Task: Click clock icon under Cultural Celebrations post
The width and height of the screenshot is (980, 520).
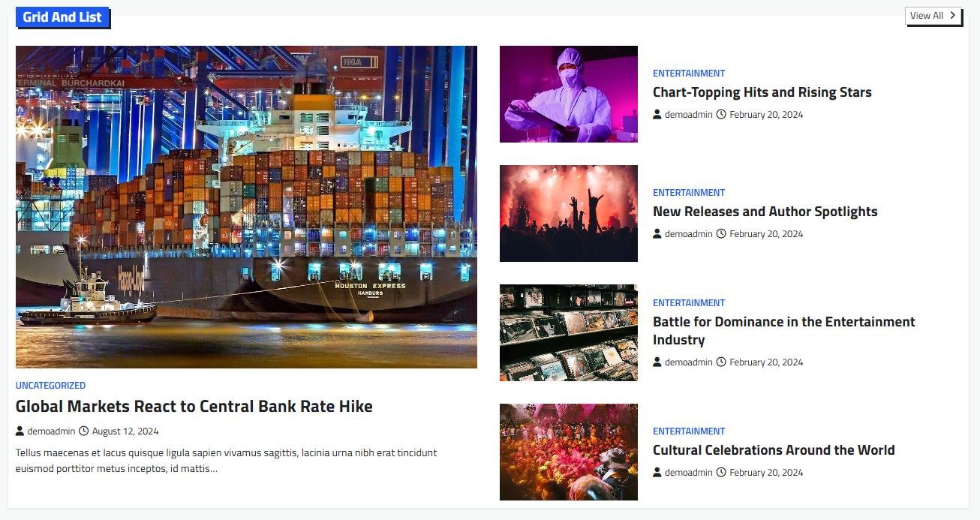Action: pyautogui.click(x=721, y=472)
